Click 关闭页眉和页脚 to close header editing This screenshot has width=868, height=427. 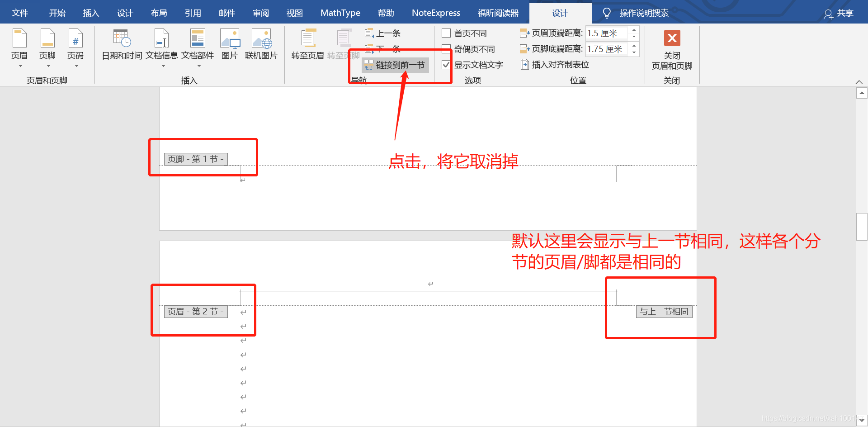pos(672,50)
